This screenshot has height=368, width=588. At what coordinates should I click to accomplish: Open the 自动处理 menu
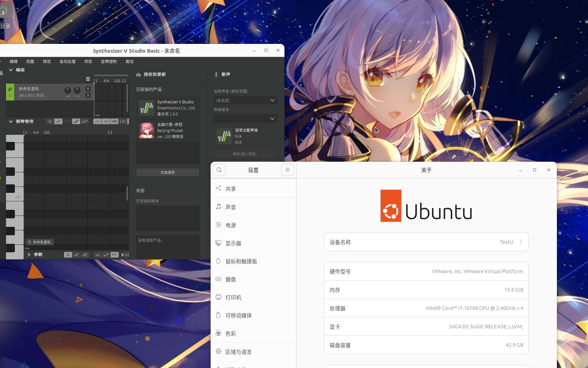pyautogui.click(x=67, y=62)
